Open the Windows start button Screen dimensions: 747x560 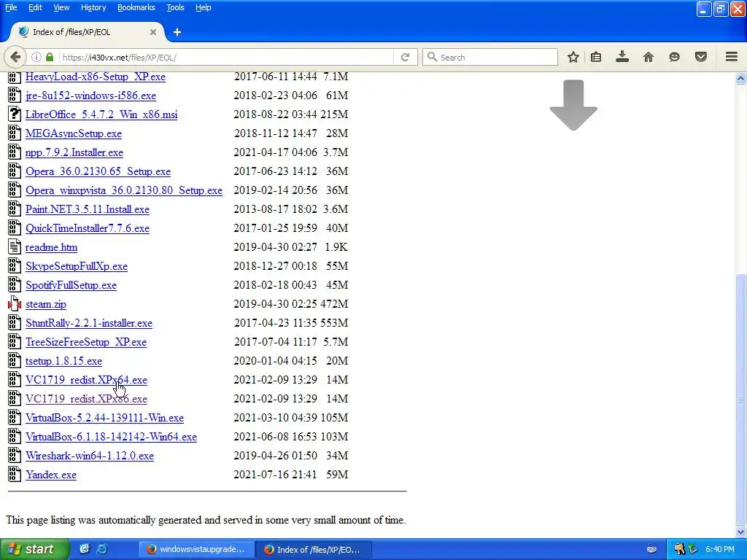click(35, 549)
